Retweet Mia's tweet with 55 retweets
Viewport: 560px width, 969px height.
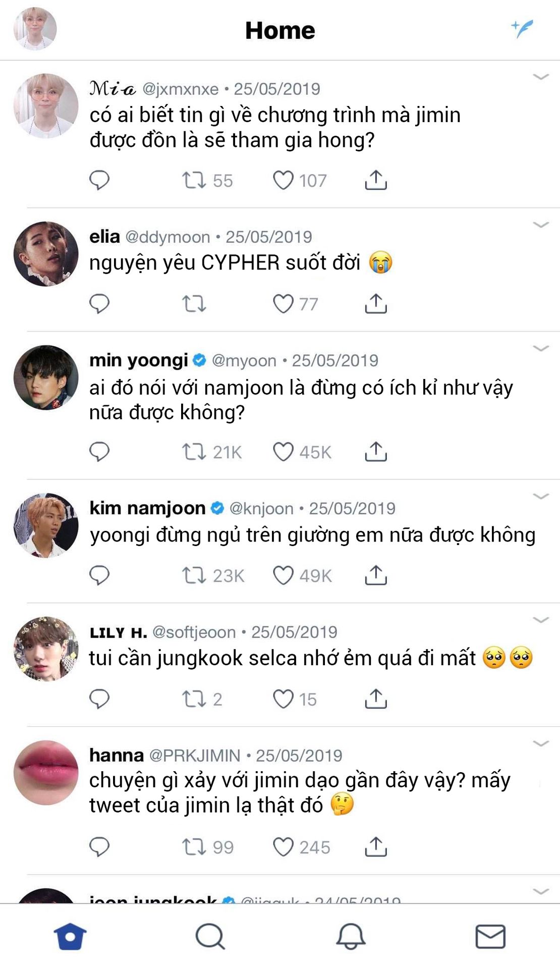click(x=194, y=180)
